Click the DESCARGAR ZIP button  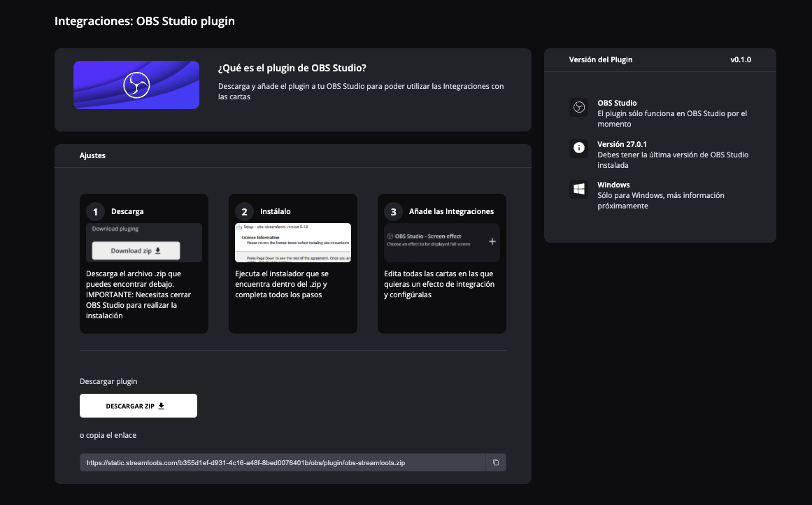click(138, 406)
